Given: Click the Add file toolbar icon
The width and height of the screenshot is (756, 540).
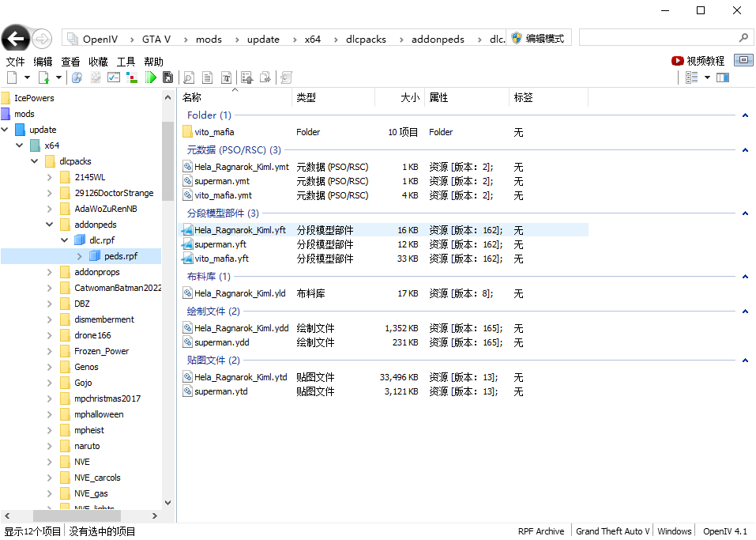Looking at the screenshot, I should point(44,77).
